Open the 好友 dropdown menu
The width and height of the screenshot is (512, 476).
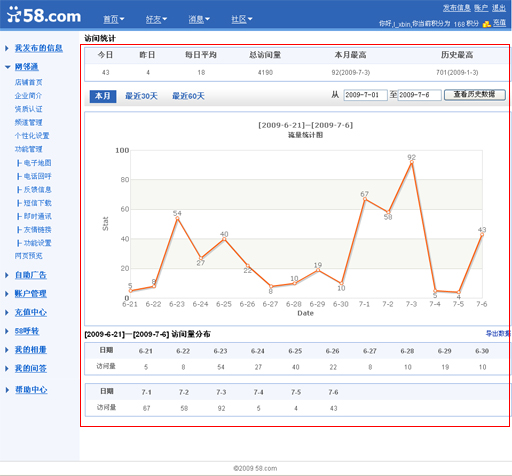[156, 19]
